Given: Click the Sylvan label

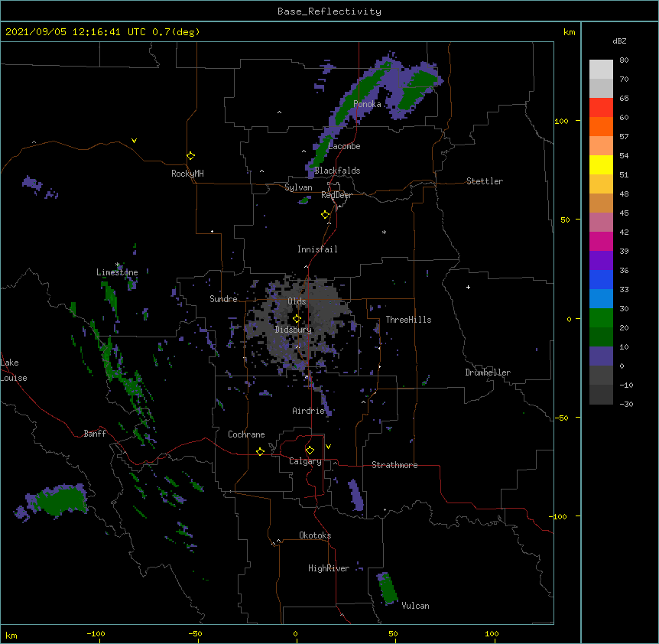Looking at the screenshot, I should [x=298, y=187].
